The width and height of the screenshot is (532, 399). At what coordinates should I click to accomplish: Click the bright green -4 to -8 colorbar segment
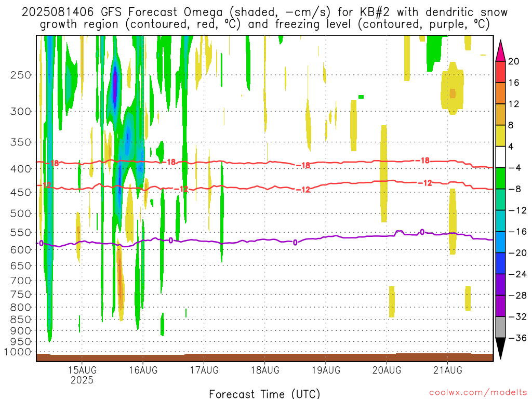pyautogui.click(x=500, y=178)
